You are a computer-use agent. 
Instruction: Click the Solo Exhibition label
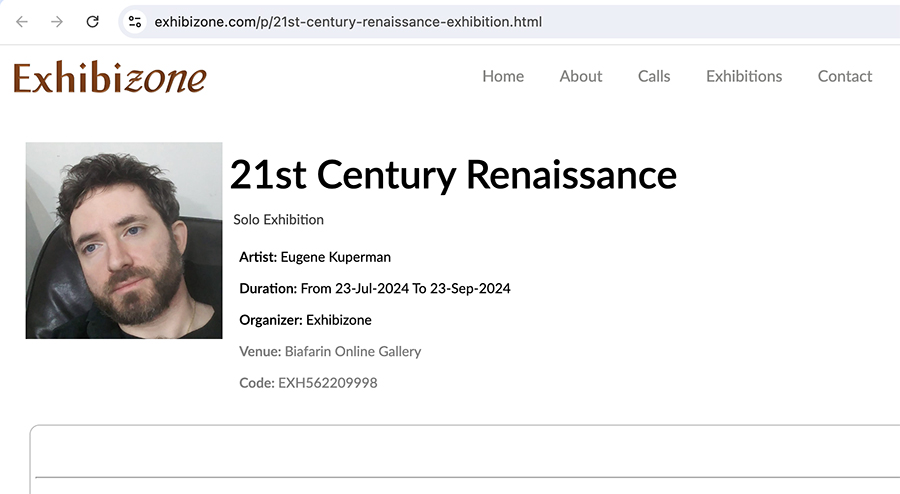click(278, 220)
